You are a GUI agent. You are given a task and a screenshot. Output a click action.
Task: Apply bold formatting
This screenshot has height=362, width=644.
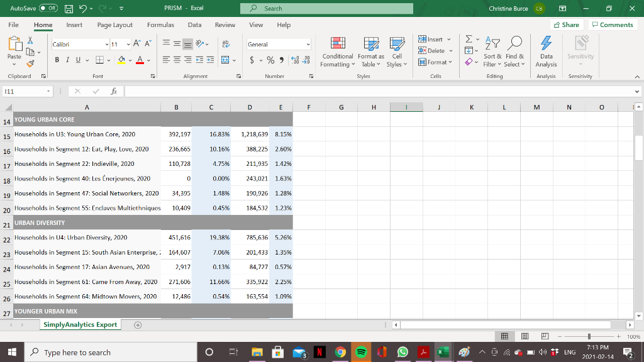click(57, 59)
